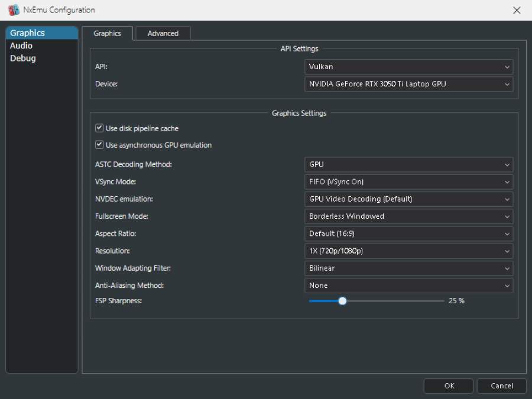
Task: Click the FSP Sharpness slider handle
Action: (x=342, y=301)
